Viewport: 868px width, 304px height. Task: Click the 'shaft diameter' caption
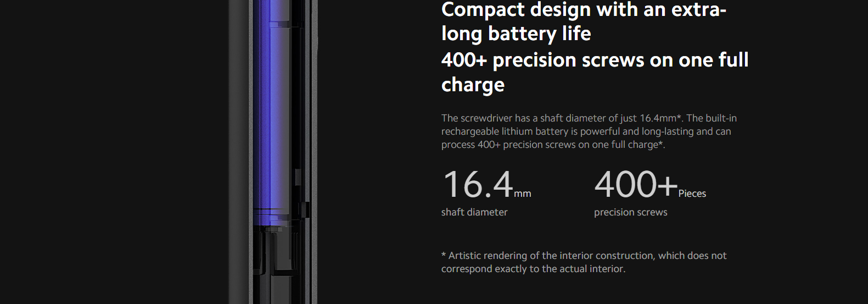coord(474,212)
